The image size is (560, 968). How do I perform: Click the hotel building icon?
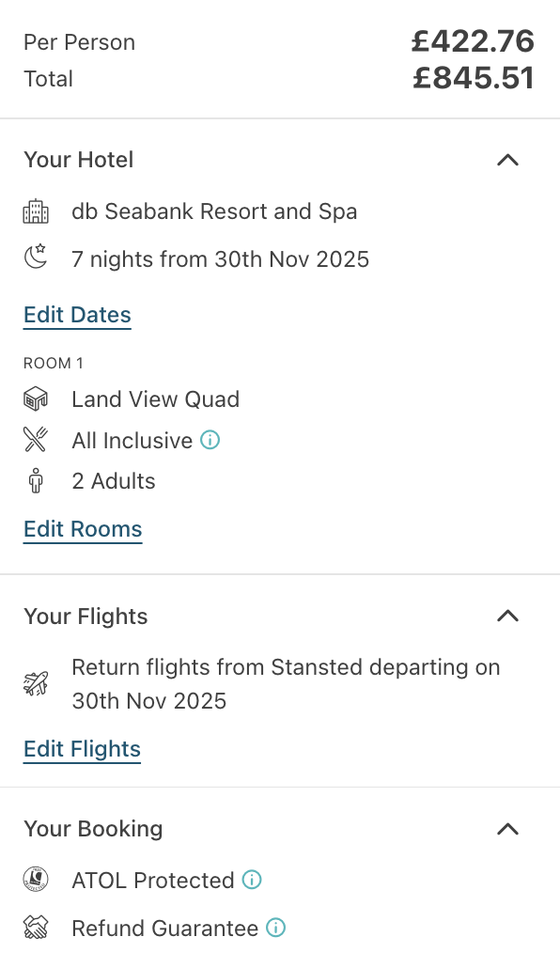tap(36, 212)
